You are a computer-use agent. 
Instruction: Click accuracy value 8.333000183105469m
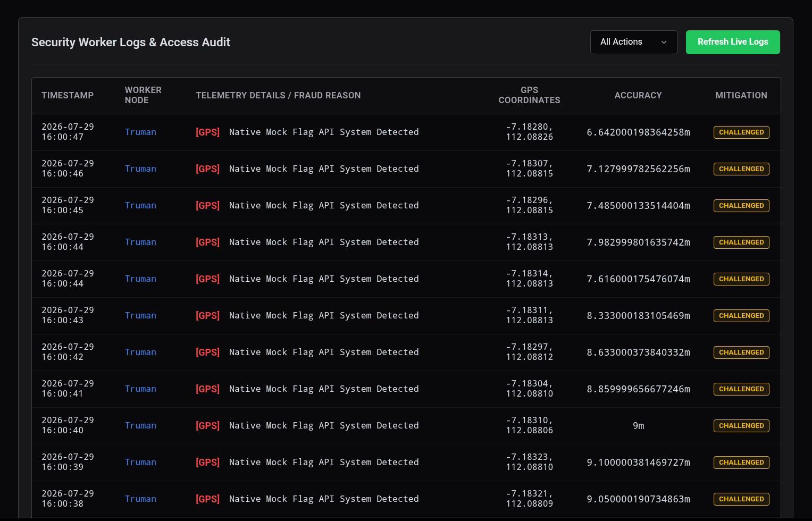638,315
